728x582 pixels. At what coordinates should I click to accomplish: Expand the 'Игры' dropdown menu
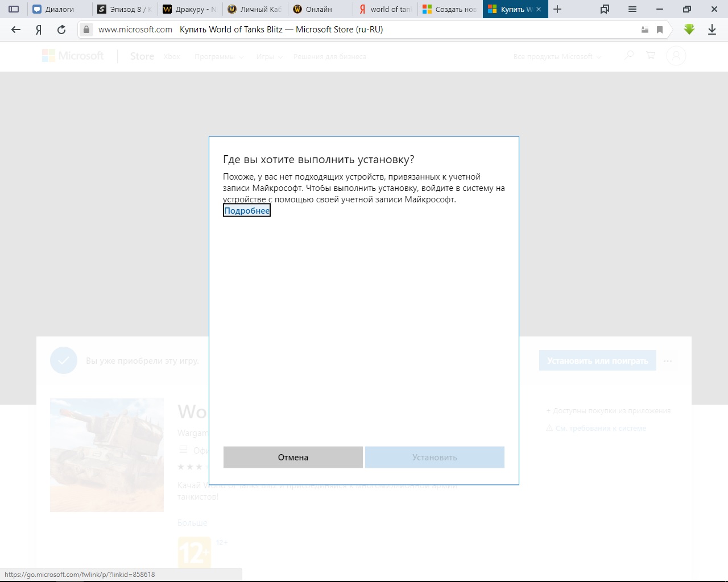point(269,57)
